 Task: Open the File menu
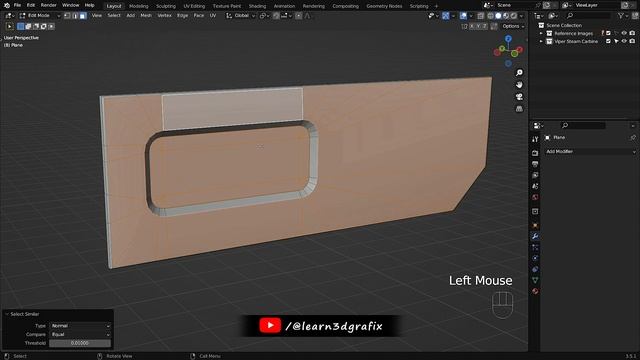17,5
